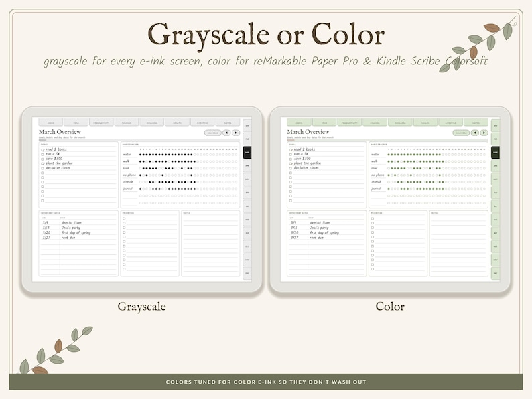Switch to PRODUCTIVITY tab in Color planner
The image size is (532, 399).
point(350,123)
